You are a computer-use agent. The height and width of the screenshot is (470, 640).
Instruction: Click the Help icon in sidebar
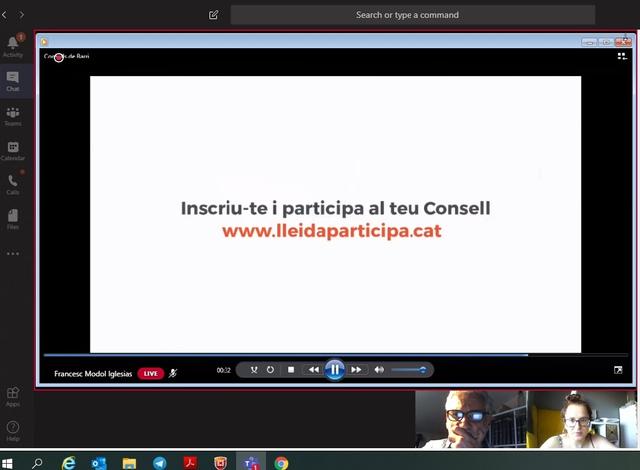pos(13,431)
